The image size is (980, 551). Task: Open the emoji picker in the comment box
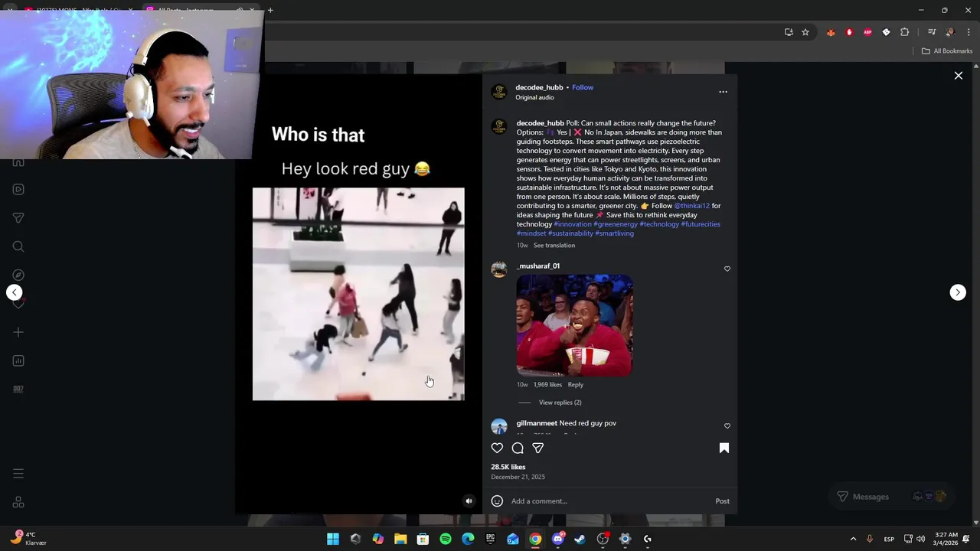click(x=497, y=501)
